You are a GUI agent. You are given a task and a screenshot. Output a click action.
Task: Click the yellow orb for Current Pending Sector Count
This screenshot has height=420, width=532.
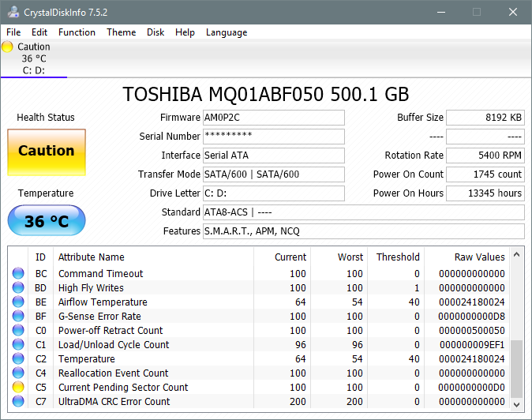pos(18,387)
